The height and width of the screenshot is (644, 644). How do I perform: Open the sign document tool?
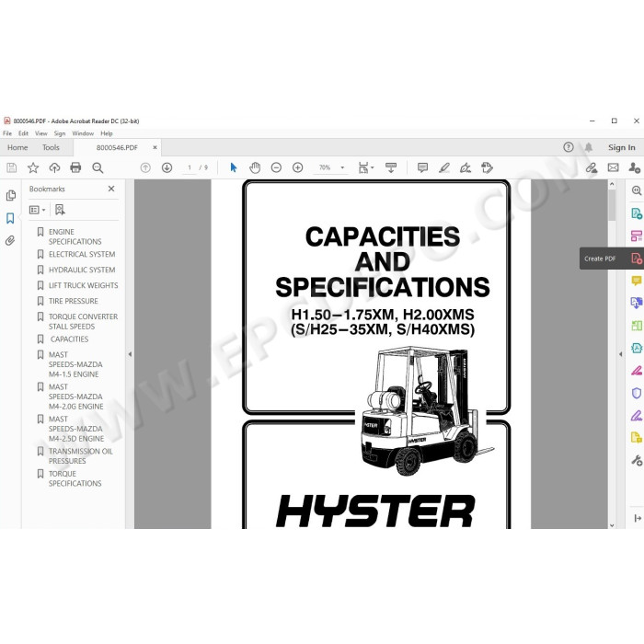[x=466, y=167]
